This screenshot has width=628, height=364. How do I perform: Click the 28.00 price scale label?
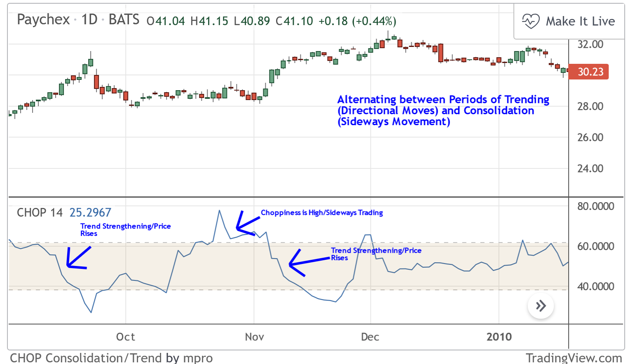point(590,107)
